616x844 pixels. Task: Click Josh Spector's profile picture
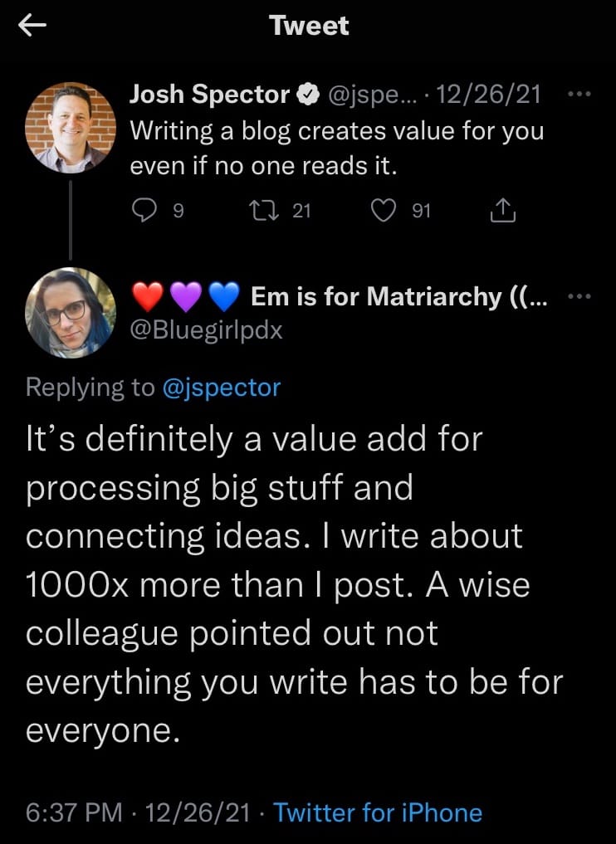[71, 126]
